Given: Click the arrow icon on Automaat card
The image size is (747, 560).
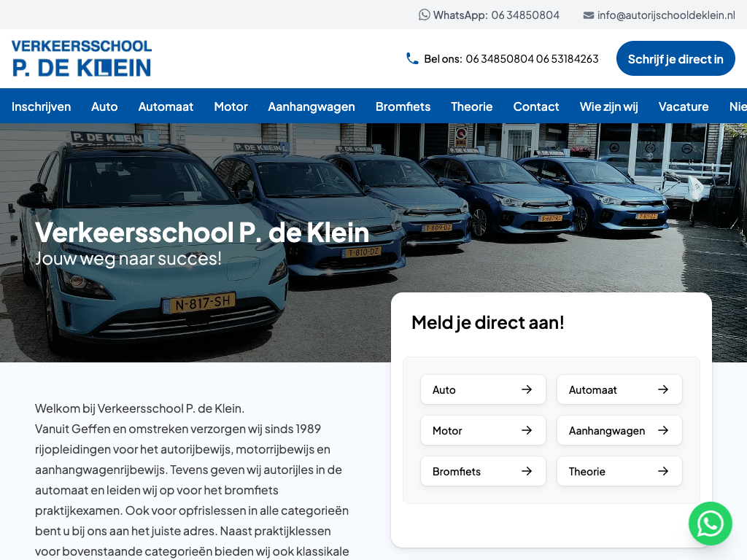Looking at the screenshot, I should tap(663, 389).
